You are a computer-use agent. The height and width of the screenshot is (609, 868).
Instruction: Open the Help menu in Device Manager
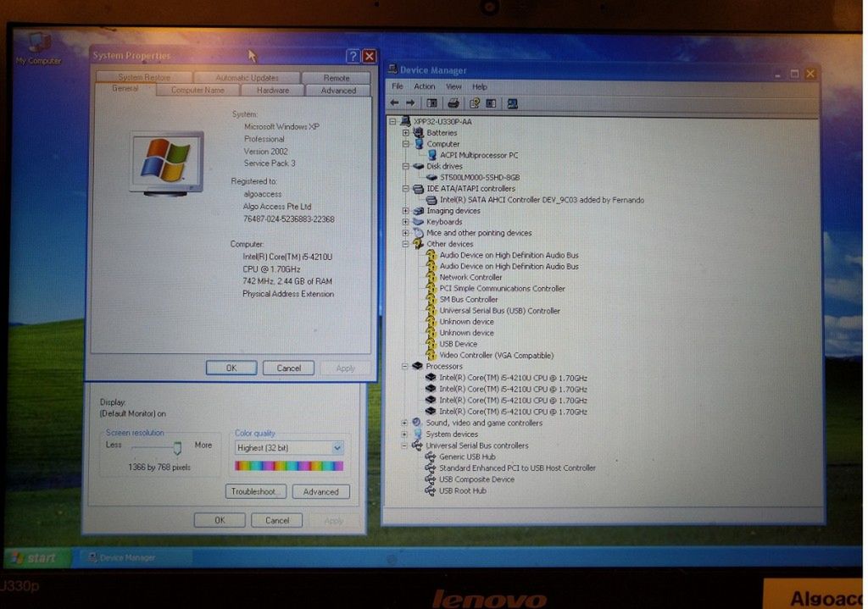480,86
